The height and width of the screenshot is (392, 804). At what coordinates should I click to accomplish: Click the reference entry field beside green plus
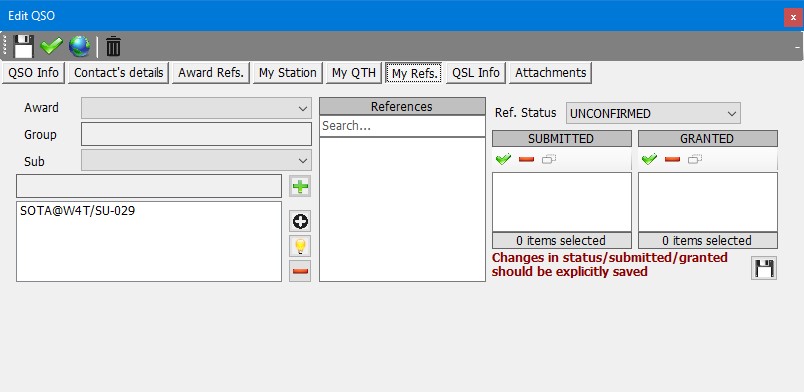[x=149, y=186]
